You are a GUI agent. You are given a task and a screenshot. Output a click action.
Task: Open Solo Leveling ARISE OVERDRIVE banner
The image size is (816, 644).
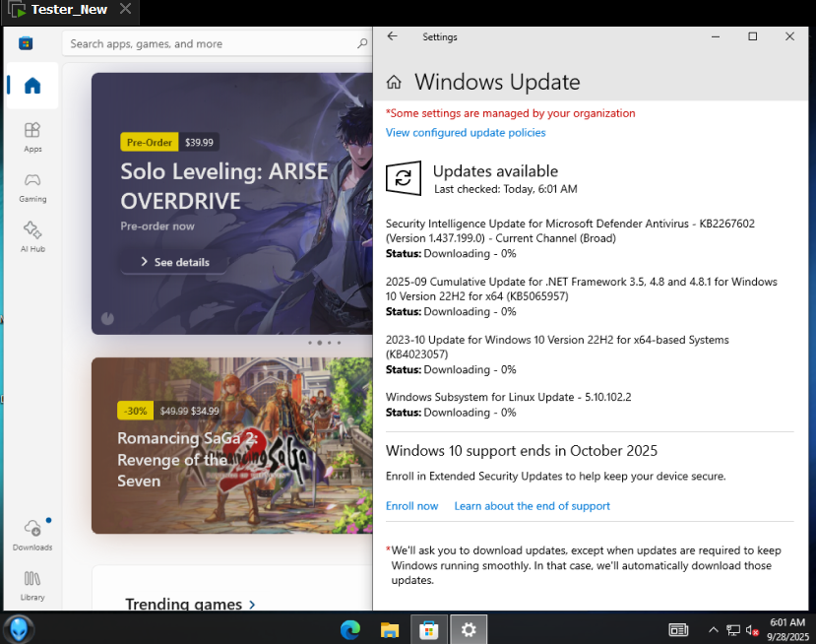coord(232,204)
